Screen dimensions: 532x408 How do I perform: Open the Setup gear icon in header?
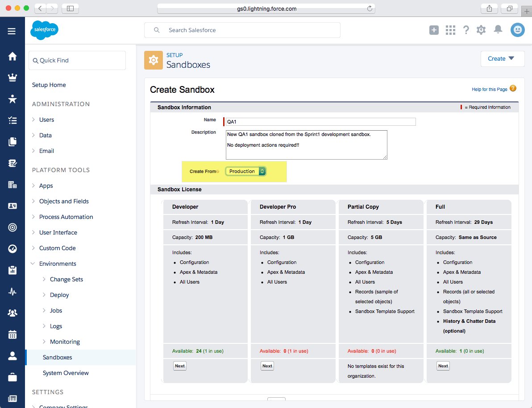point(481,30)
